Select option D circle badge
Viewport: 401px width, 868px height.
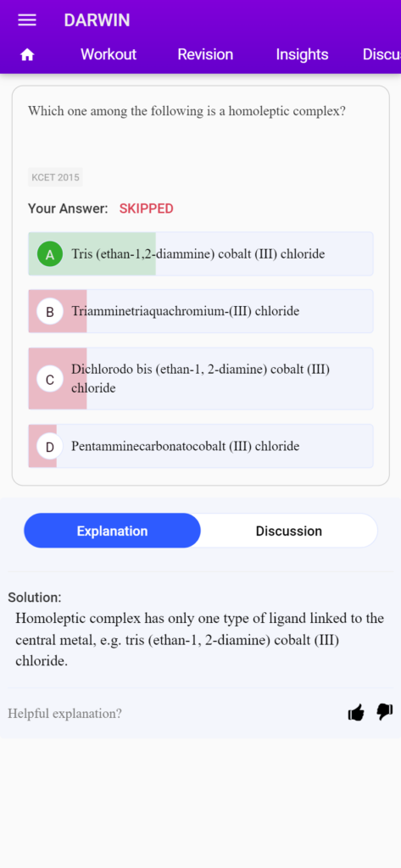(50, 447)
